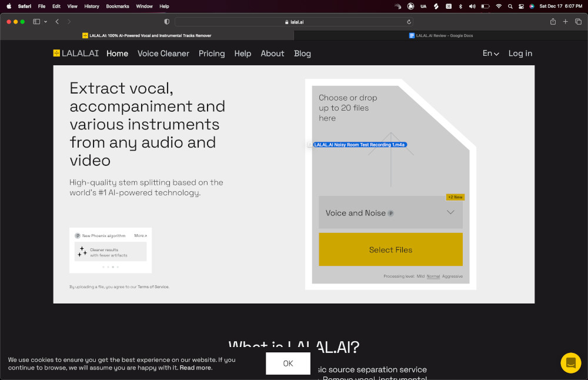This screenshot has height=380, width=588.
Task: Open the Apple menu icon
Action: [x=9, y=6]
